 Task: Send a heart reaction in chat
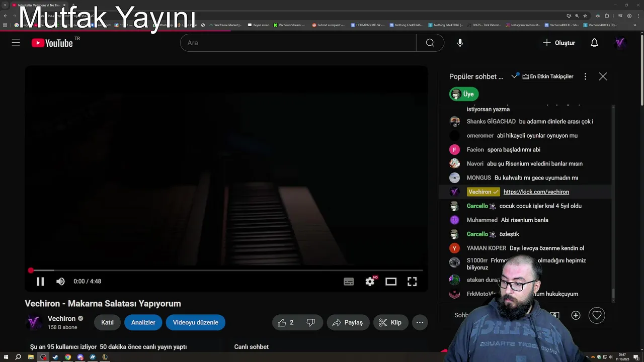(597, 315)
